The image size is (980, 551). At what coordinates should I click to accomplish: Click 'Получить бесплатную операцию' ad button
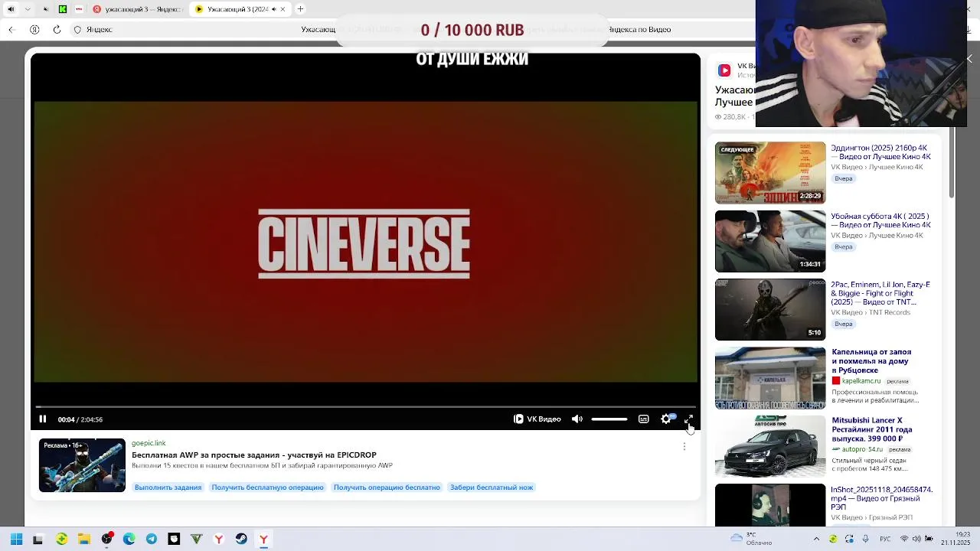(x=267, y=487)
